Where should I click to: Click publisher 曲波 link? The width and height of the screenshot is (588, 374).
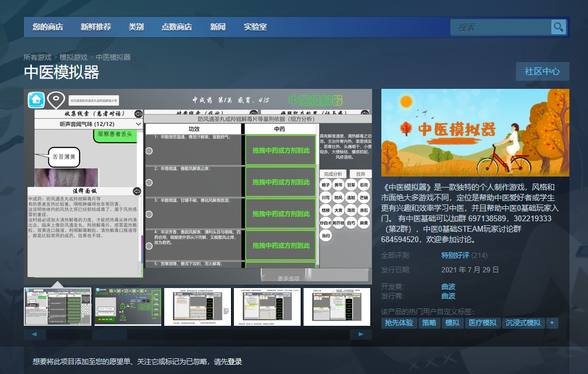448,296
